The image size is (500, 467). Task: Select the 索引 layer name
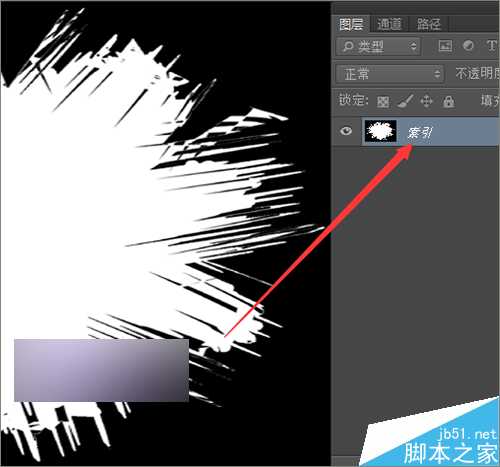click(x=420, y=133)
